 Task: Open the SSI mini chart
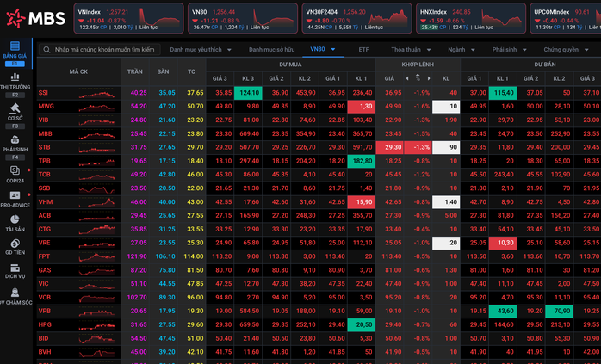pyautogui.click(x=96, y=93)
